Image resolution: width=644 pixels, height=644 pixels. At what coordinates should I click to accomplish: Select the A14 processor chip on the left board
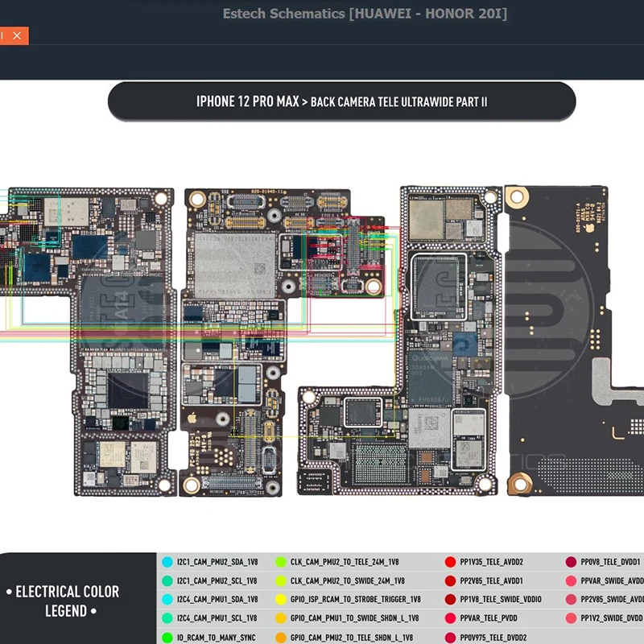tap(122, 312)
